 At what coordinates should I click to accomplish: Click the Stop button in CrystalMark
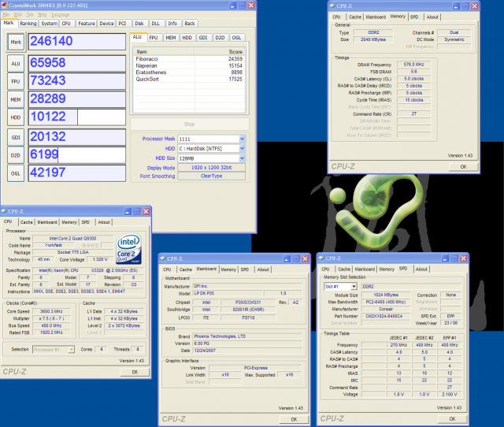click(189, 124)
